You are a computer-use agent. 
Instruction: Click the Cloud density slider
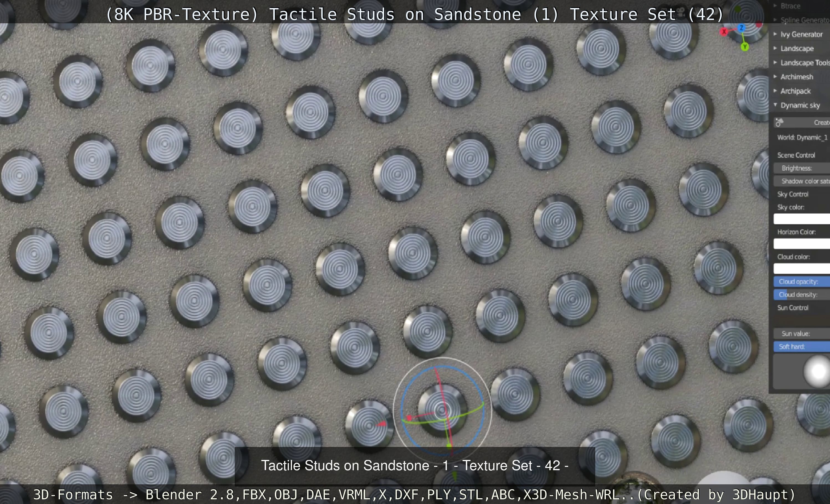[x=801, y=295]
